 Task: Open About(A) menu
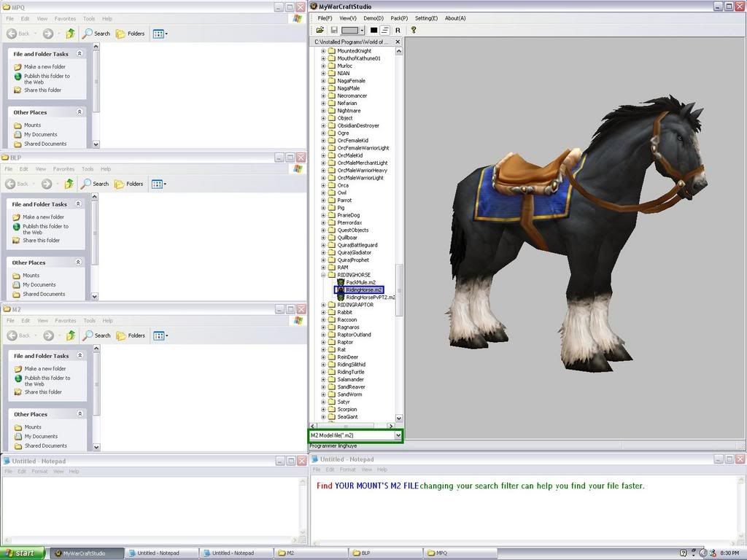tap(455, 18)
